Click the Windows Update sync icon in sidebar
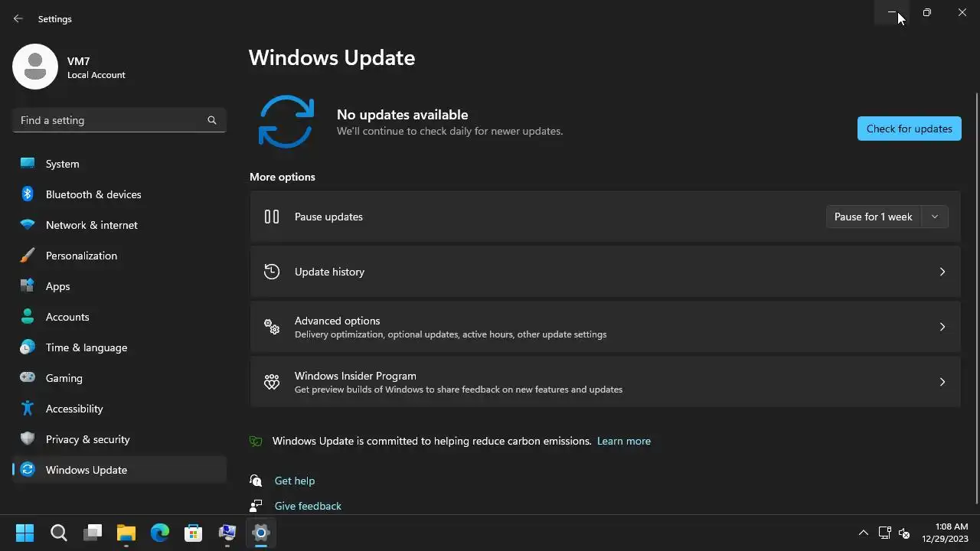The height and width of the screenshot is (551, 980). 28,470
